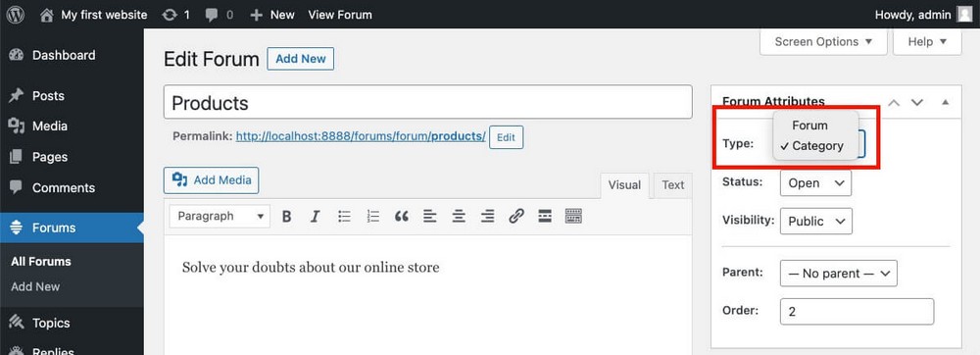Click the Order input field

pyautogui.click(x=857, y=311)
